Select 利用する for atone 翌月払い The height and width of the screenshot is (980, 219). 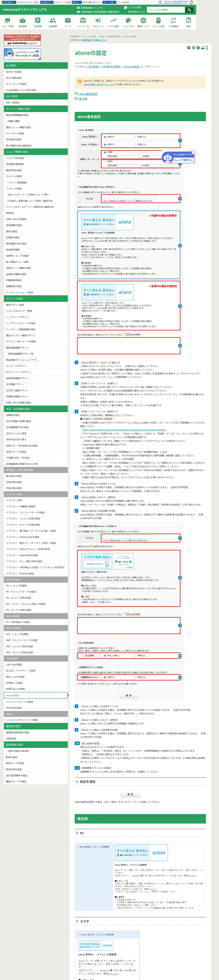pos(105,137)
